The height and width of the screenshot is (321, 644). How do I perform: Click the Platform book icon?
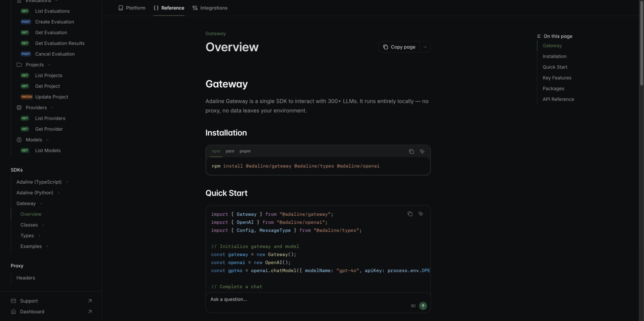click(x=121, y=8)
